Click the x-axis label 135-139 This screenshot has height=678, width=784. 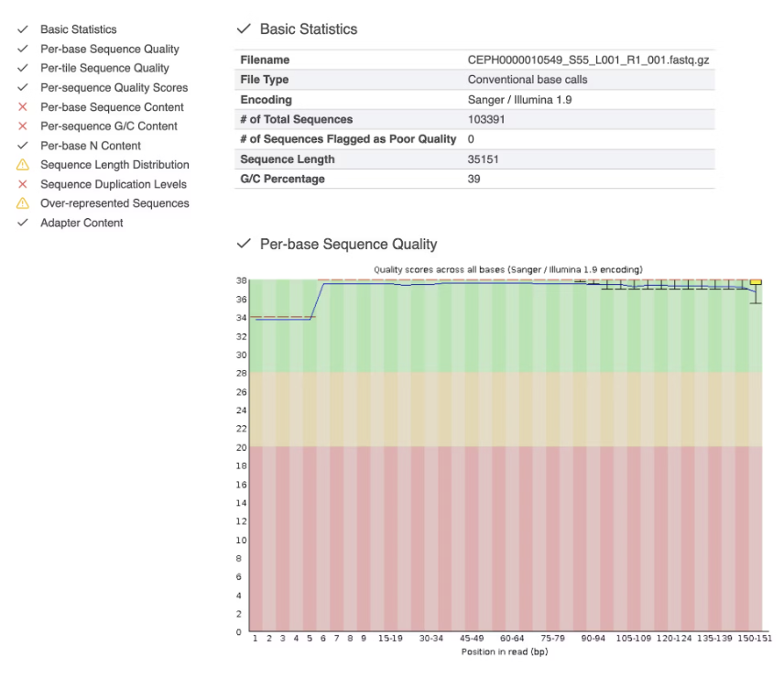(714, 638)
